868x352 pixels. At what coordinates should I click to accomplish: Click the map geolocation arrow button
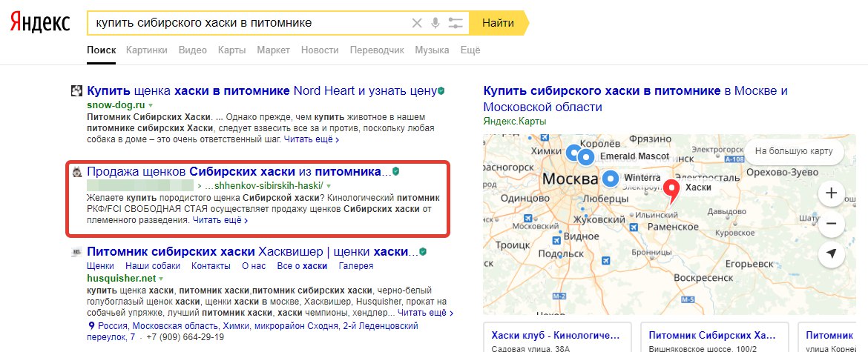(830, 253)
